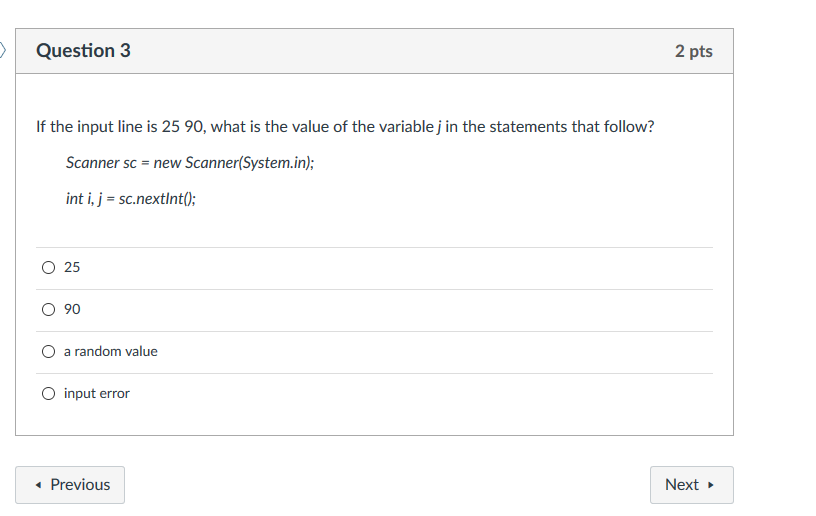Click the italic variable j in question

point(439,127)
